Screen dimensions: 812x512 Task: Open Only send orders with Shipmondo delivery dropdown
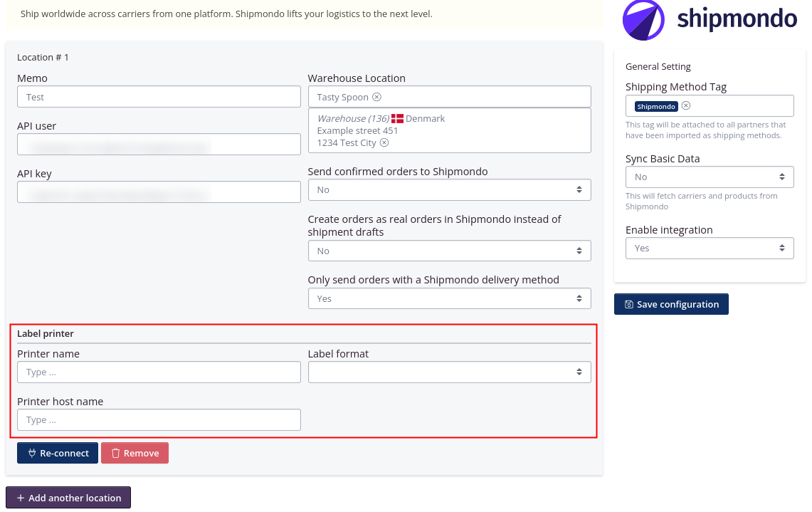449,299
